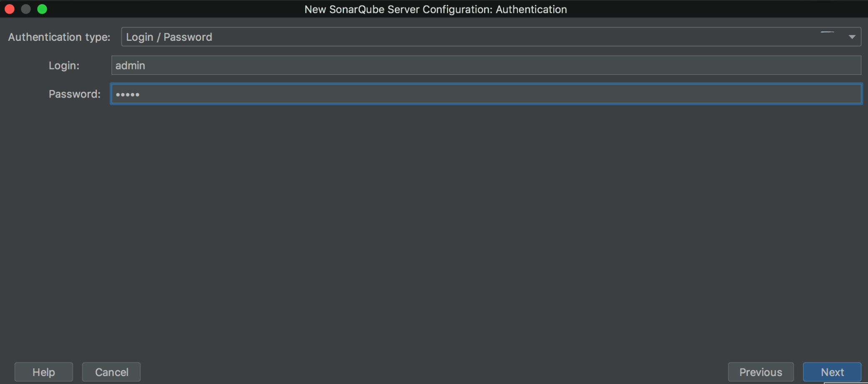
Task: Click the red close button
Action: pyautogui.click(x=9, y=8)
